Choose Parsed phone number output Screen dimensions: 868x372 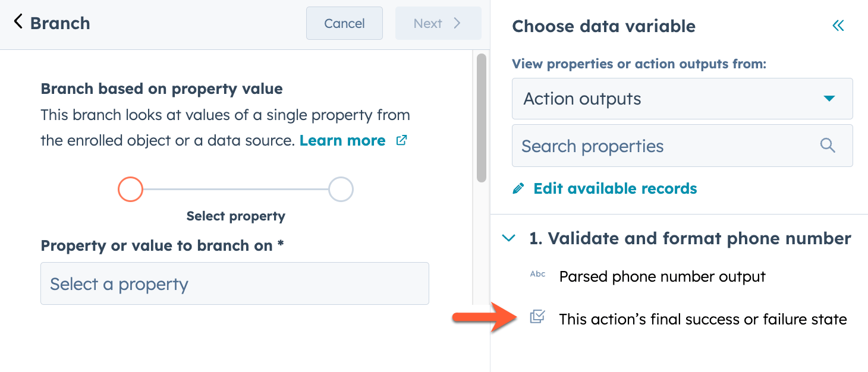(662, 276)
